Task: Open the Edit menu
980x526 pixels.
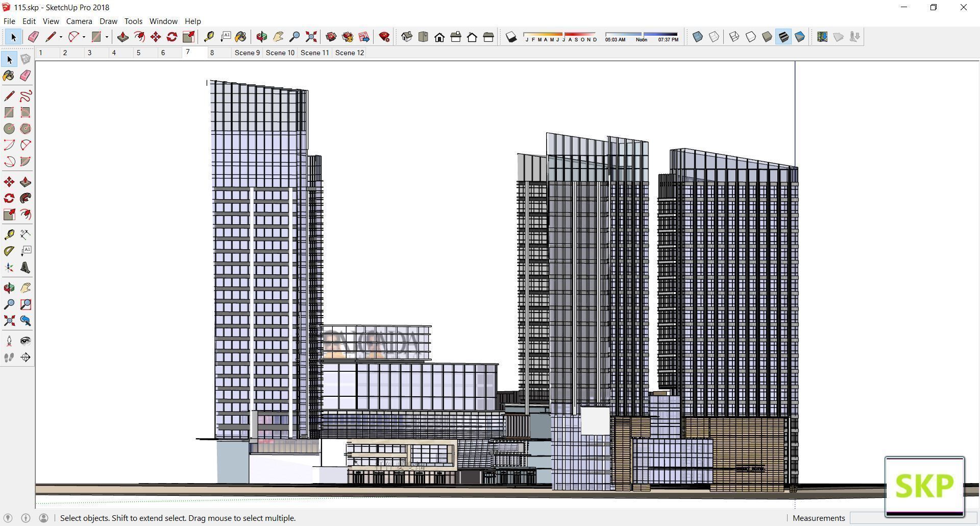Action: [x=29, y=21]
